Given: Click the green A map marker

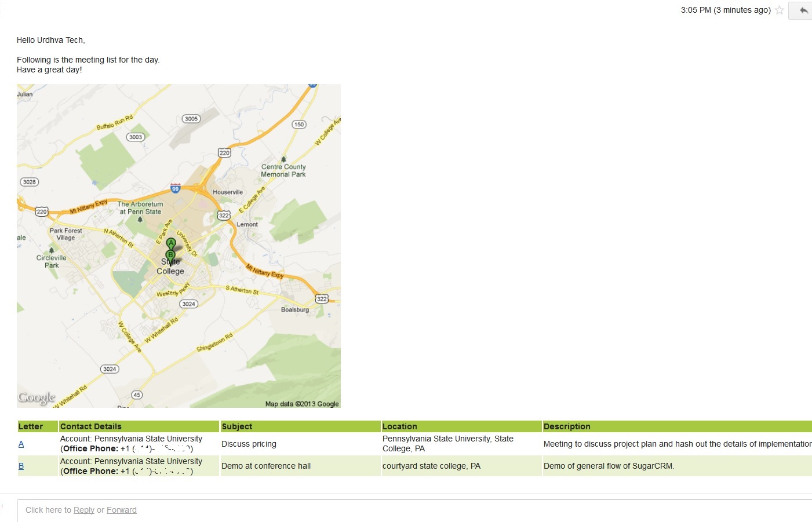Looking at the screenshot, I should [x=170, y=243].
